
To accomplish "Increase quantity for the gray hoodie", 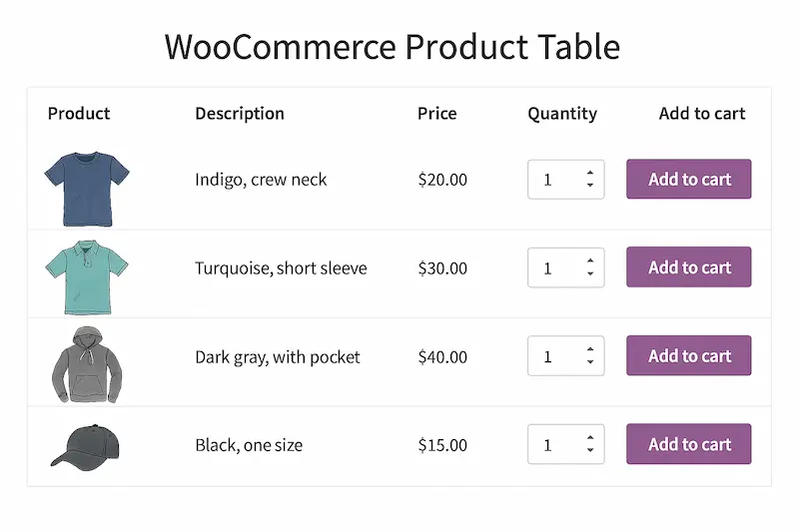I will pyautogui.click(x=590, y=349).
